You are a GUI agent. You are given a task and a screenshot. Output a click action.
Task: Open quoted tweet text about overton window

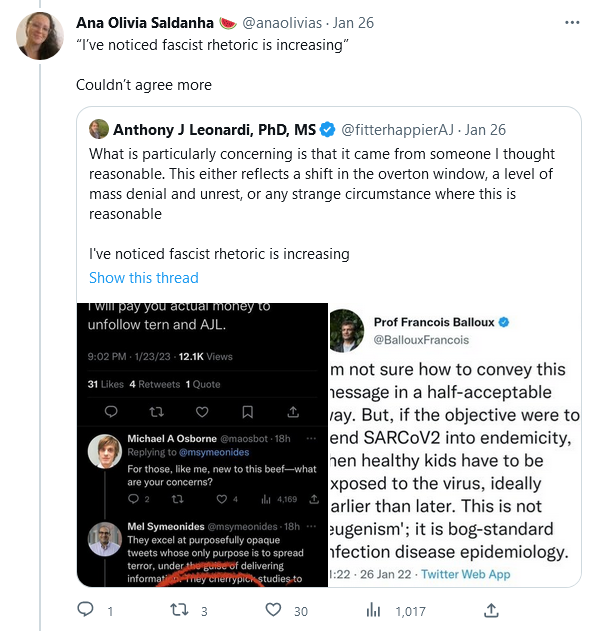[x=322, y=184]
